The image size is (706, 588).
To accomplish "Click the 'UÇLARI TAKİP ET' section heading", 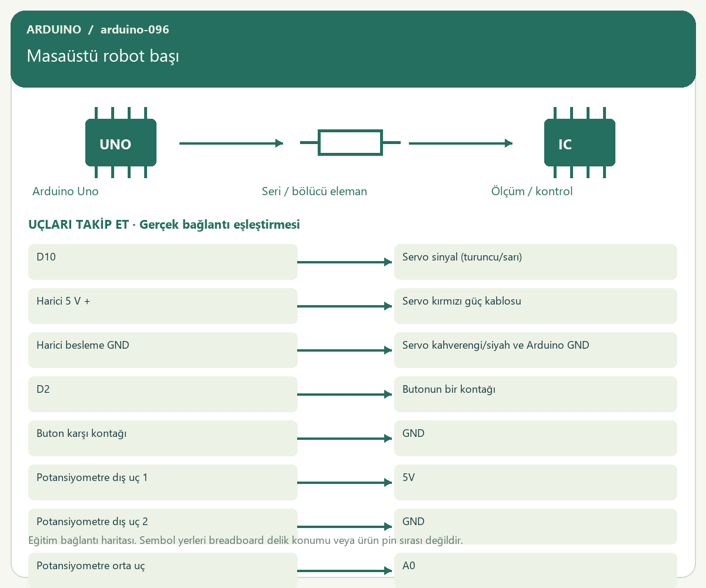I will click(x=164, y=225).
